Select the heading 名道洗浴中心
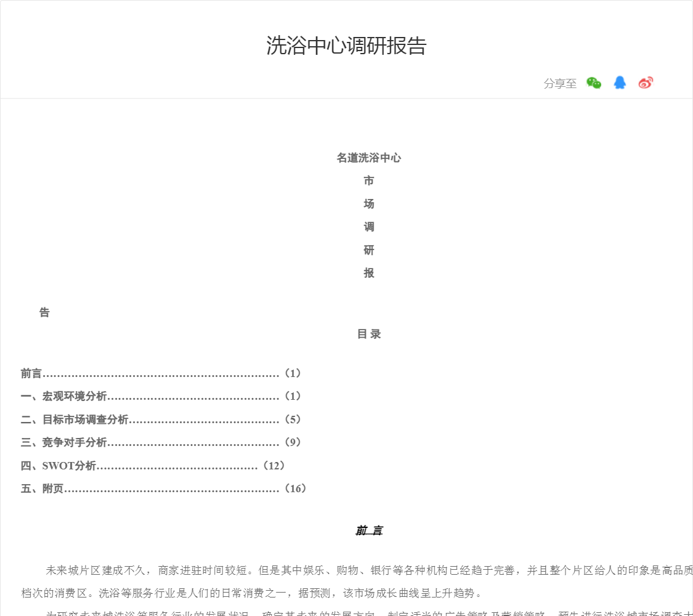Image resolution: width=693 pixels, height=616 pixels. [x=368, y=158]
